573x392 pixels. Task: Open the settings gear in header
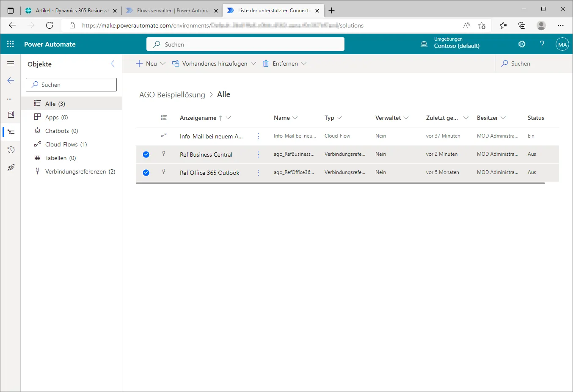(522, 44)
